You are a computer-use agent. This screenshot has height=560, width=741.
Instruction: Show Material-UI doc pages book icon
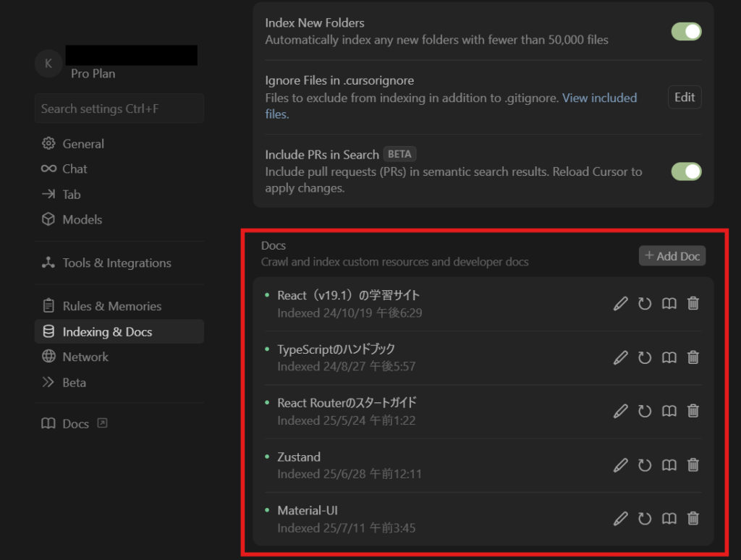669,519
